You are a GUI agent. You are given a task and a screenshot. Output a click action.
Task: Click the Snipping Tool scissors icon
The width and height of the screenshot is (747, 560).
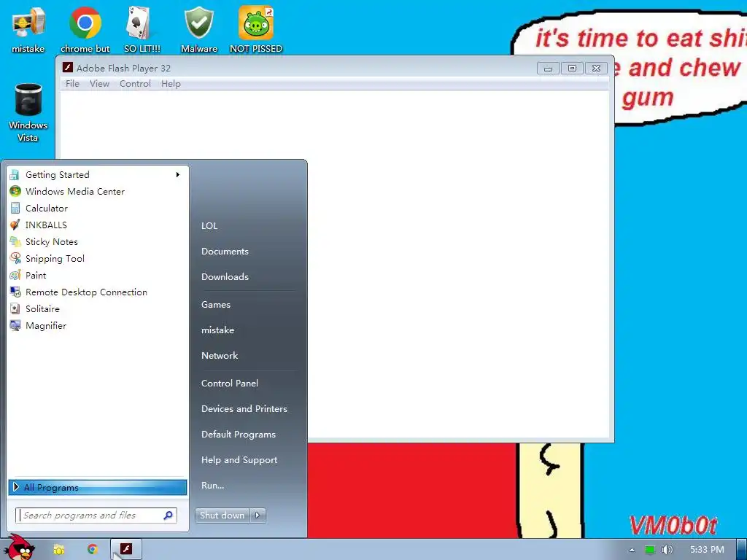coord(15,259)
